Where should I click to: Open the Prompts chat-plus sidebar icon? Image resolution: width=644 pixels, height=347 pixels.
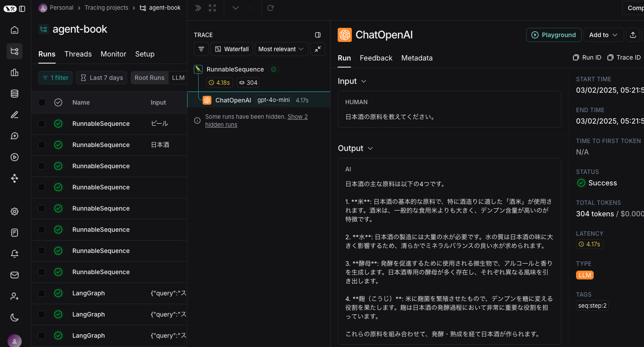pos(15,136)
